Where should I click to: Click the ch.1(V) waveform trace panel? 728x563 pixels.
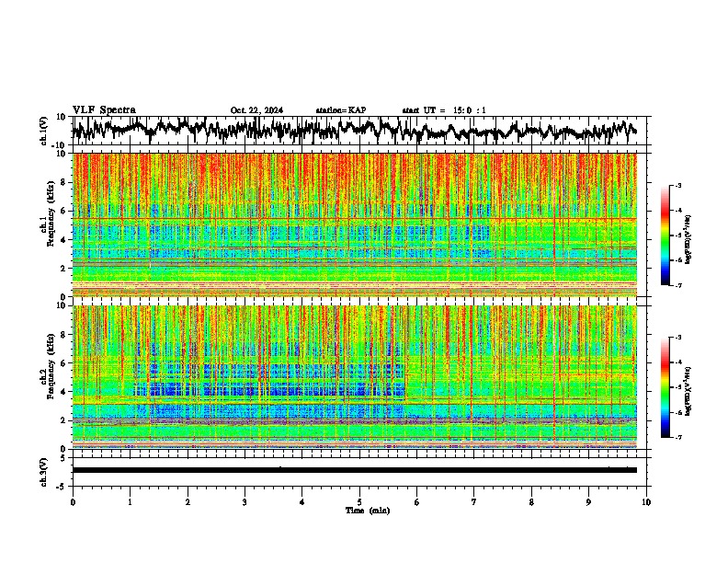pyautogui.click(x=361, y=131)
